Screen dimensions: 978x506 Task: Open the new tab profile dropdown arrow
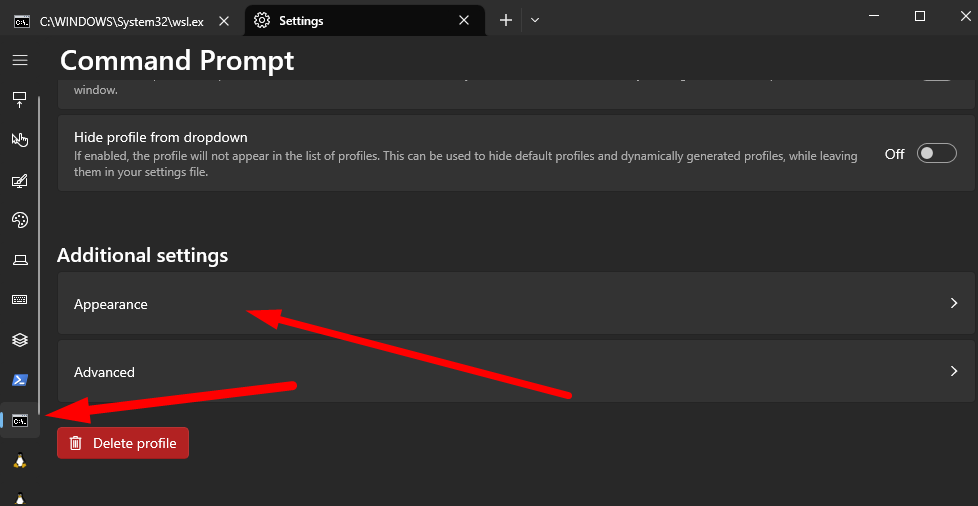(535, 20)
